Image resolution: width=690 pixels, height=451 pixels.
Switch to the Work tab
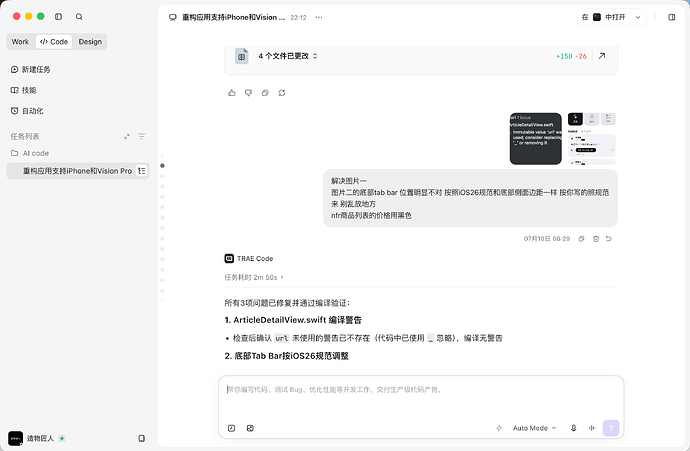click(20, 42)
